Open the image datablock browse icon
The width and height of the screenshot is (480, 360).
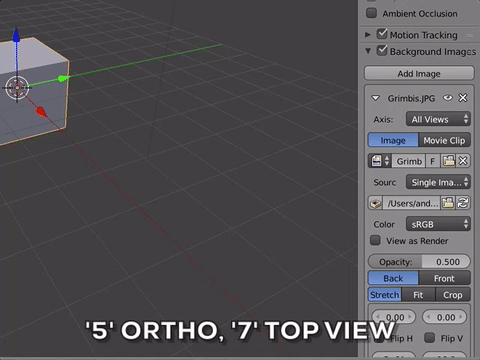(380, 161)
